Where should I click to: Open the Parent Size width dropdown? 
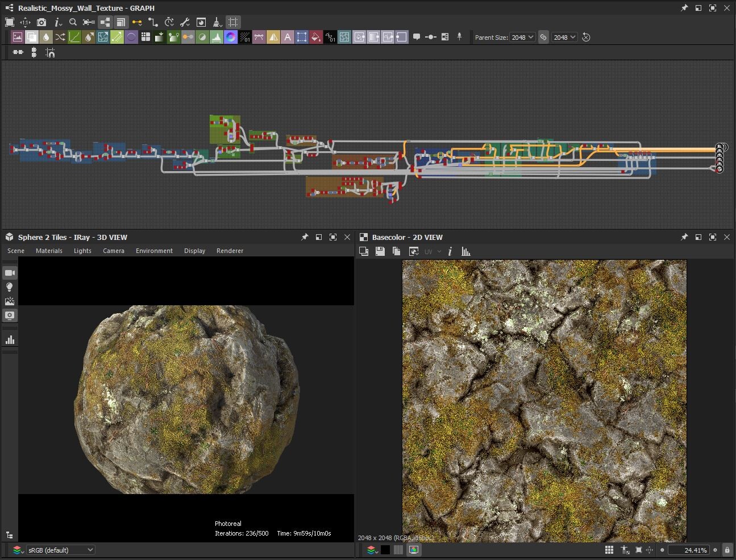click(x=522, y=38)
